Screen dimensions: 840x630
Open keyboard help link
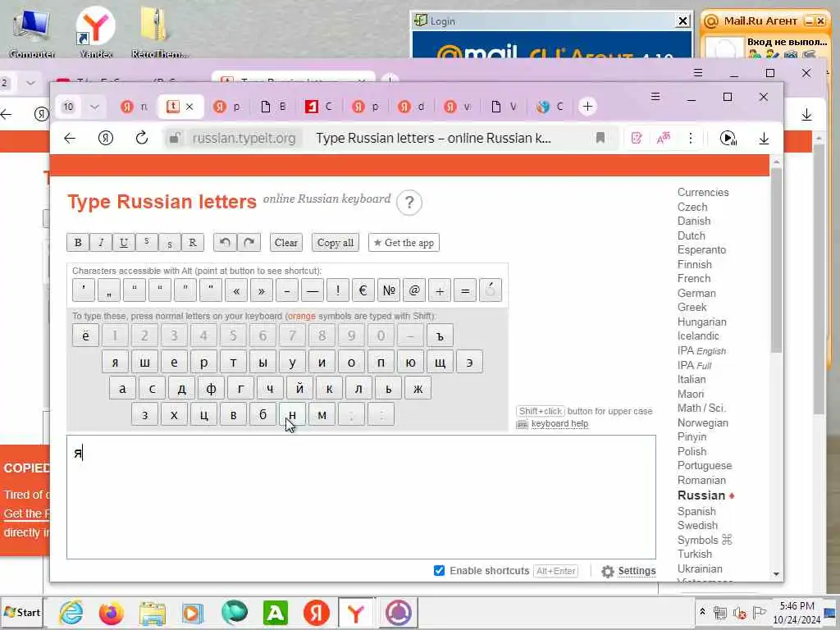[x=559, y=424]
